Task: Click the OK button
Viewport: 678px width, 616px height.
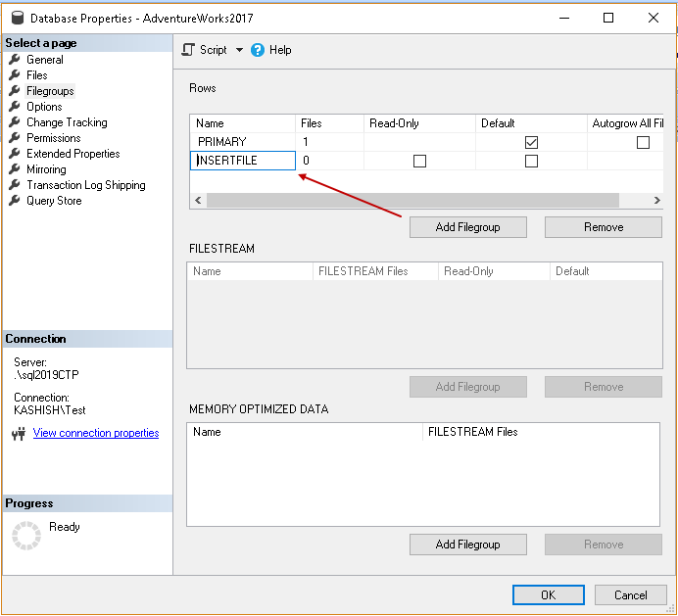Action: coord(549,594)
